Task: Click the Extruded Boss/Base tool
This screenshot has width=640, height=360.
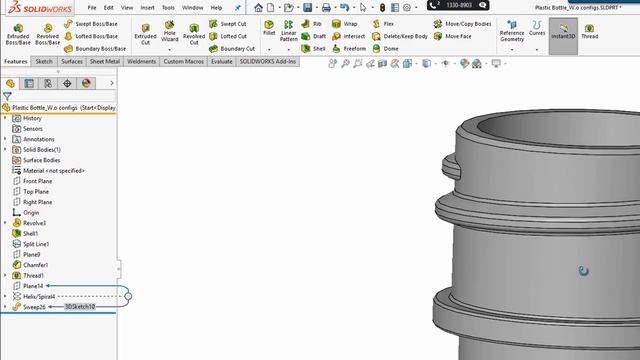Action: (x=18, y=34)
